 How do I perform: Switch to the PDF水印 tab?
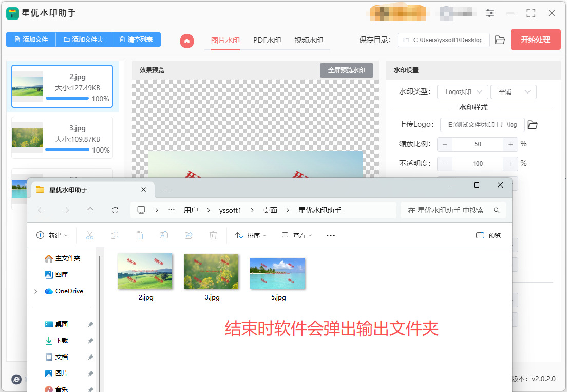(267, 40)
